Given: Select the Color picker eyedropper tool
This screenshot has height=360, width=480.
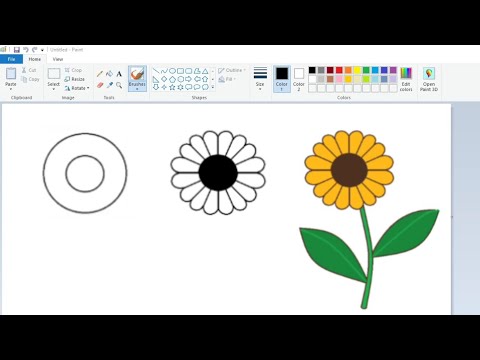Looking at the screenshot, I should pyautogui.click(x=109, y=85).
